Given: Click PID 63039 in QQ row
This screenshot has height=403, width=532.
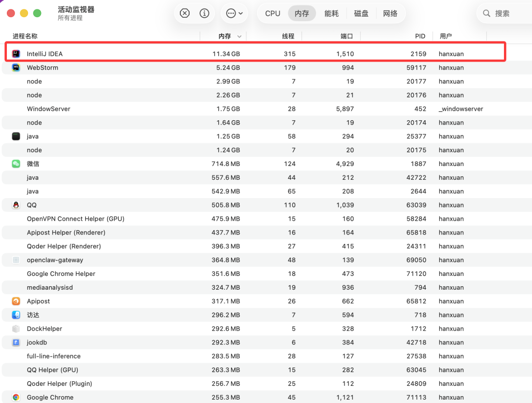Looking at the screenshot, I should [x=416, y=205].
